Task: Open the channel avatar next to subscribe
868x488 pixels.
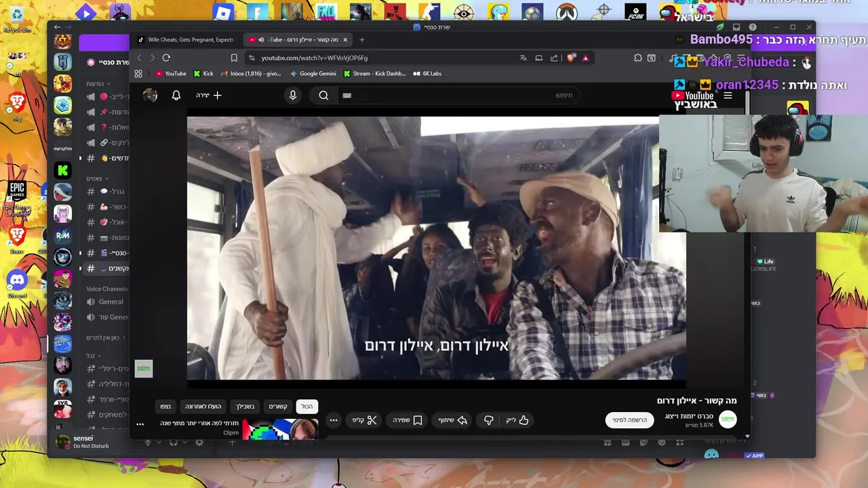Action: pyautogui.click(x=728, y=420)
